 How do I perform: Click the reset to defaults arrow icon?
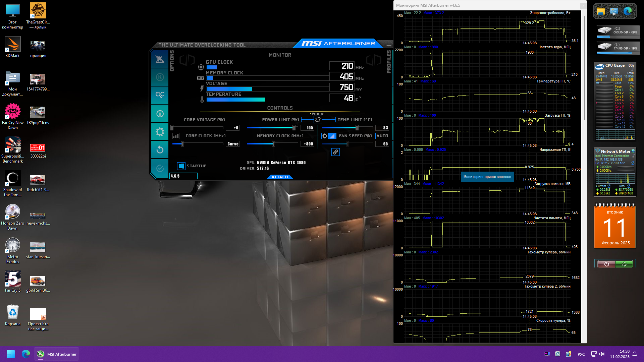[x=160, y=149]
